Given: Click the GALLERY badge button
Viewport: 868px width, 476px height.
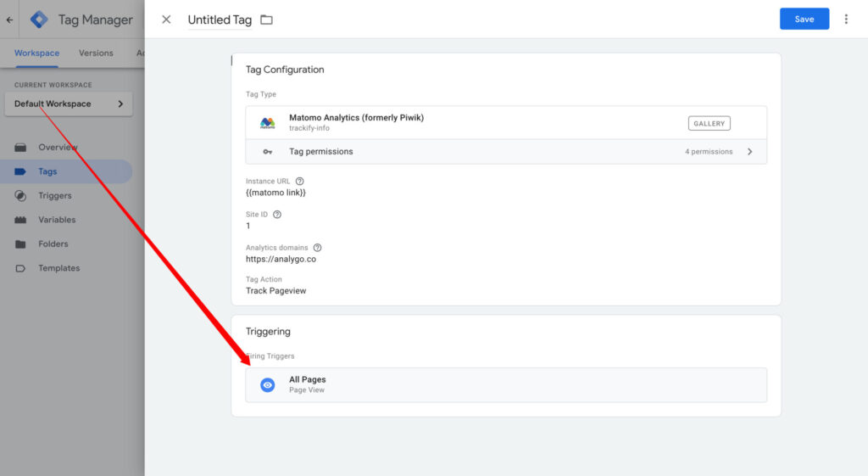Looking at the screenshot, I should pyautogui.click(x=709, y=123).
